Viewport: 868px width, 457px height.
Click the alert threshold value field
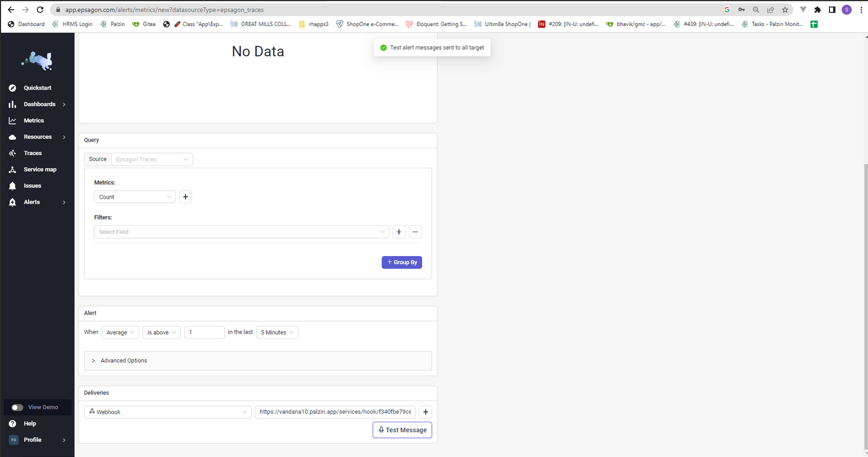click(x=204, y=332)
